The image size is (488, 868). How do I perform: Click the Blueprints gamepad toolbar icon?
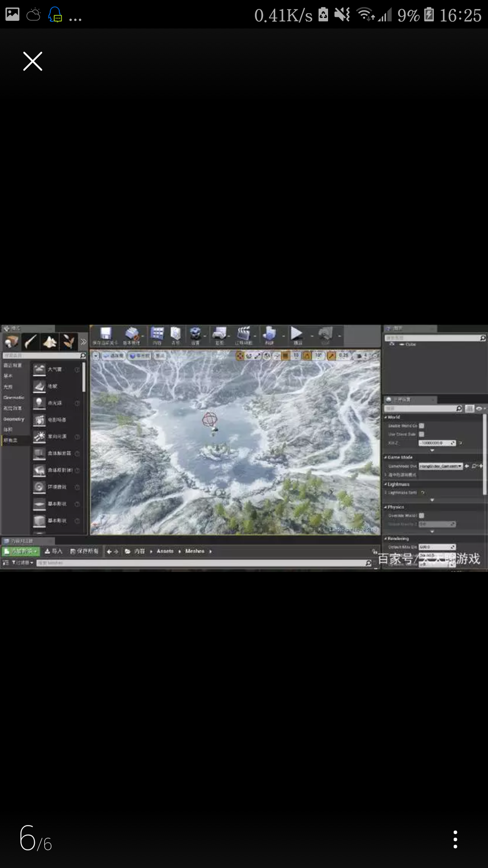click(x=220, y=335)
